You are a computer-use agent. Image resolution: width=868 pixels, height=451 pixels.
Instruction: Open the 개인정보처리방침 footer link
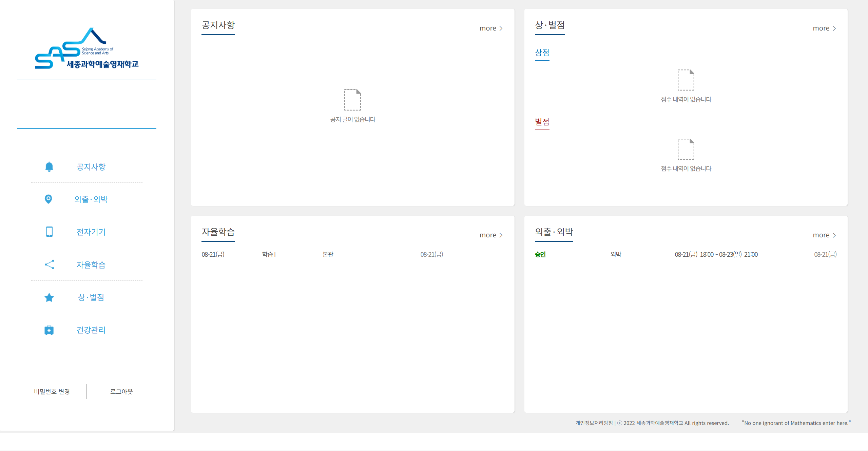tap(594, 423)
